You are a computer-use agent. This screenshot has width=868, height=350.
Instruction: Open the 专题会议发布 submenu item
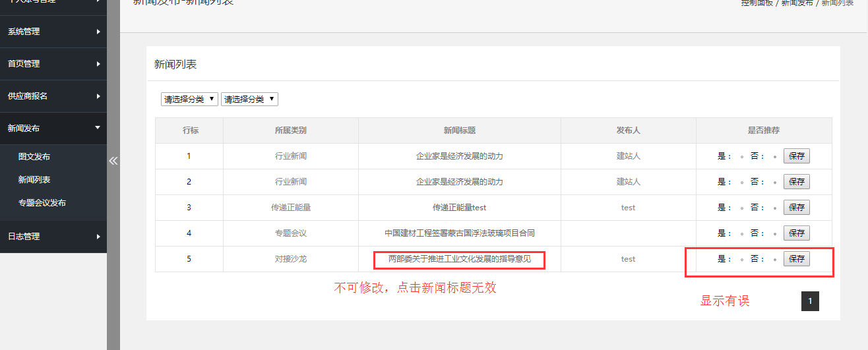(42, 203)
